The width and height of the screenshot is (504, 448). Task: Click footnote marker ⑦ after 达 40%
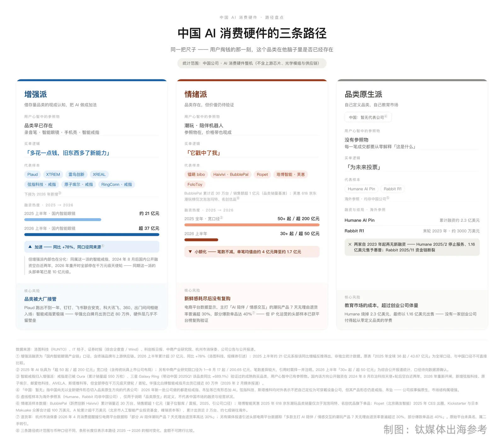point(254,313)
